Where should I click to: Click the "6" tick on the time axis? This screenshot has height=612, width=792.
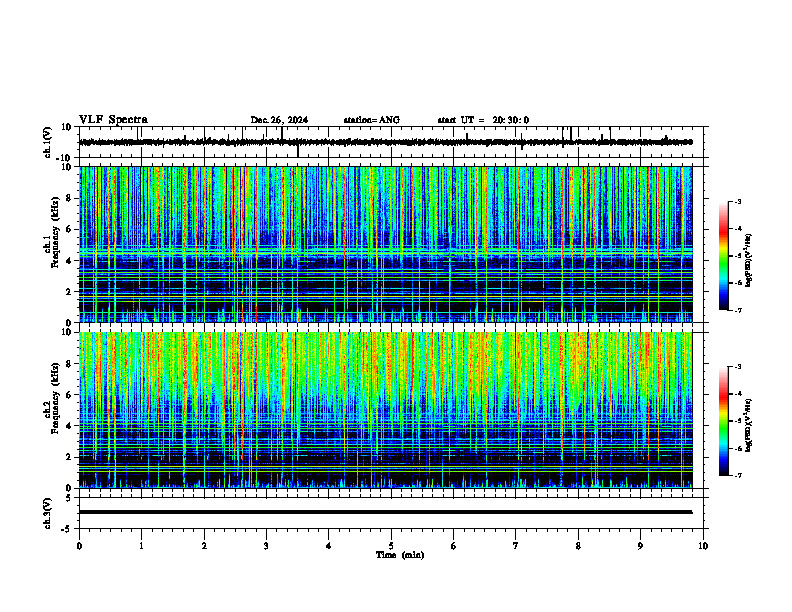point(454,546)
